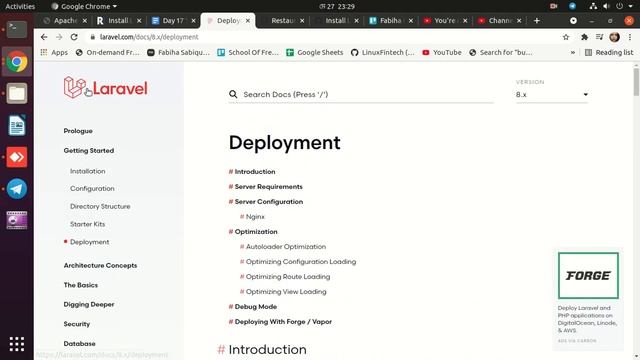The image size is (640, 360).
Task: Open Telegram from the dock
Action: (x=17, y=189)
